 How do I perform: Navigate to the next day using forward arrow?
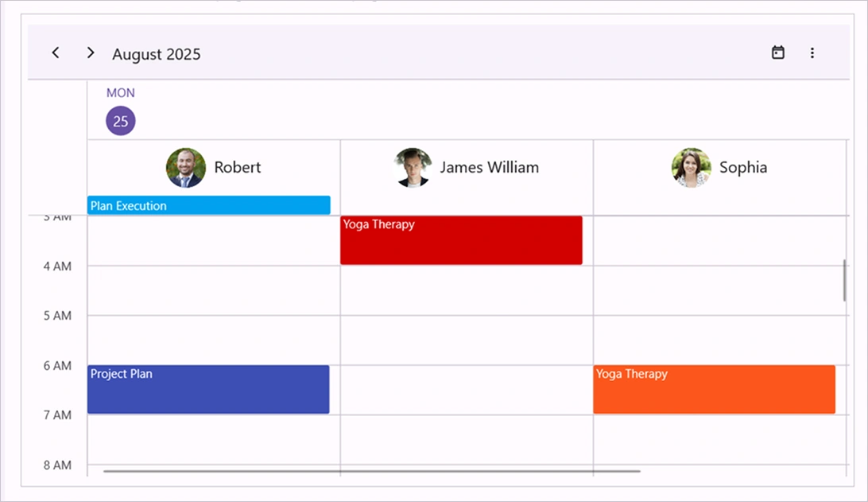91,53
